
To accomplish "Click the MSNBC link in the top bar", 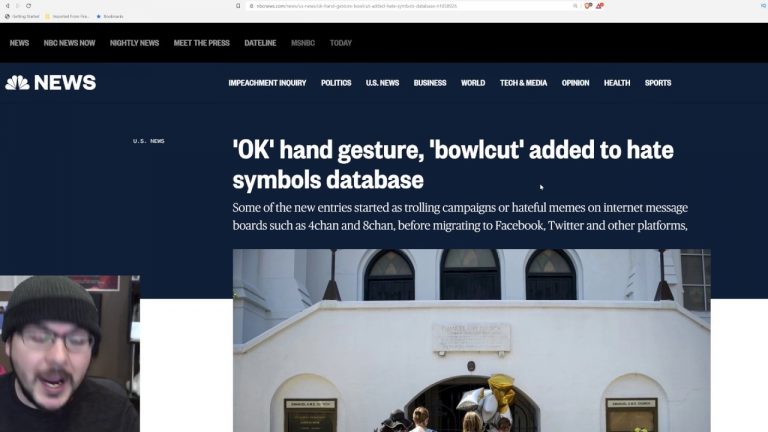I will pyautogui.click(x=303, y=43).
